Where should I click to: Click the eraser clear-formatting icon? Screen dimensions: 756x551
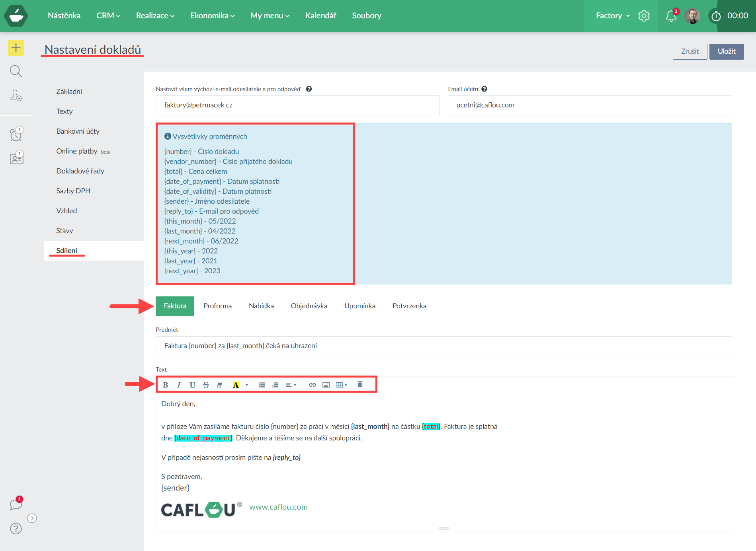[x=219, y=385]
